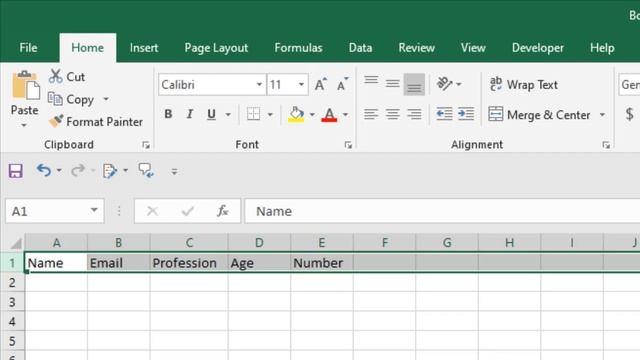
Task: Click the Select All corner triangle
Action: [x=16, y=244]
